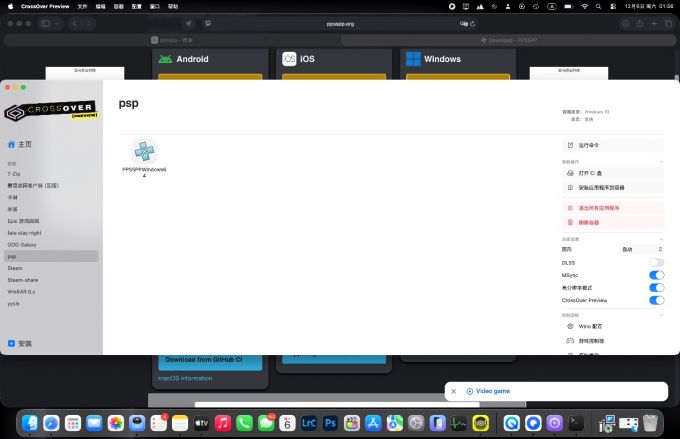Open the CrossOver Preview app menu
The height and width of the screenshot is (439, 680).
click(45, 7)
